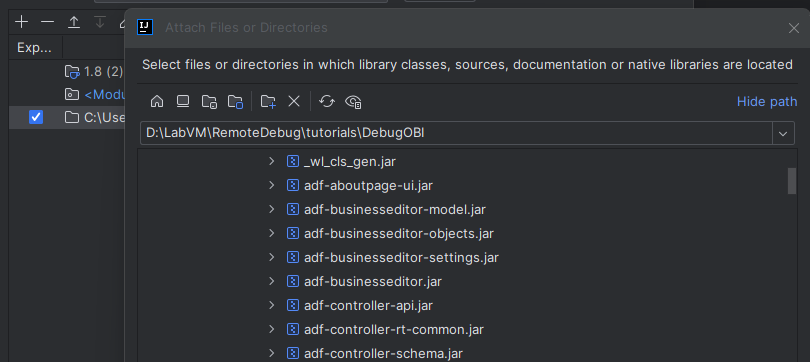Create a new folder via toolbar icon

pyautogui.click(x=268, y=101)
